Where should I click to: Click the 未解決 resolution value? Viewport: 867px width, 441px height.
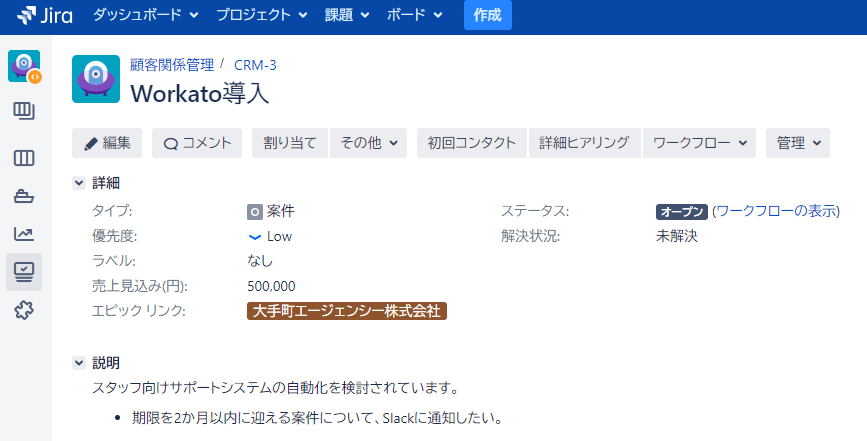(x=677, y=237)
